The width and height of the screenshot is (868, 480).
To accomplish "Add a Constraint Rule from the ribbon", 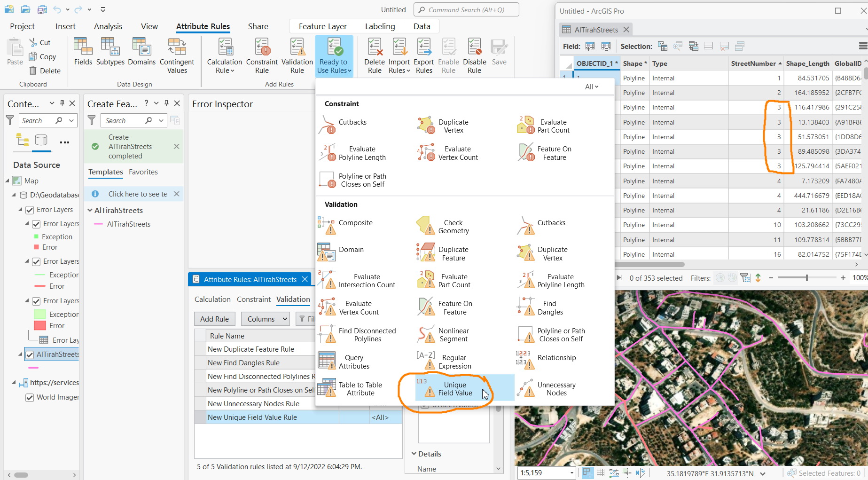I will (x=262, y=55).
